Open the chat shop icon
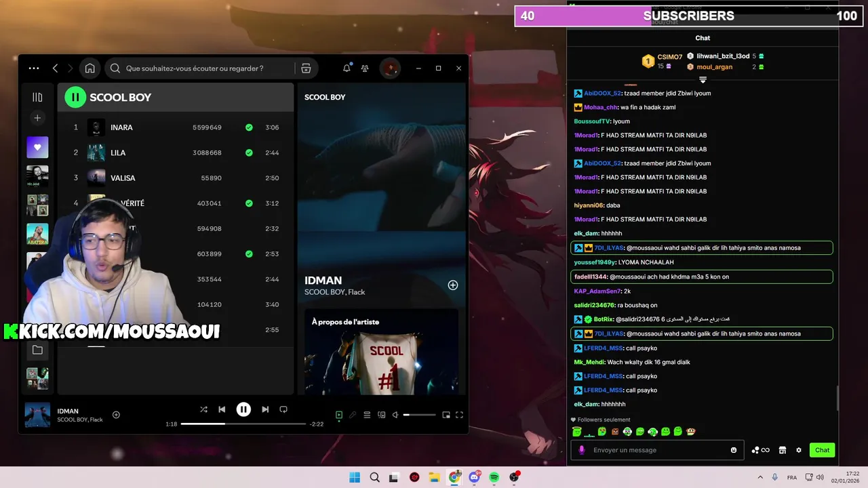The height and width of the screenshot is (488, 868). 782,450
